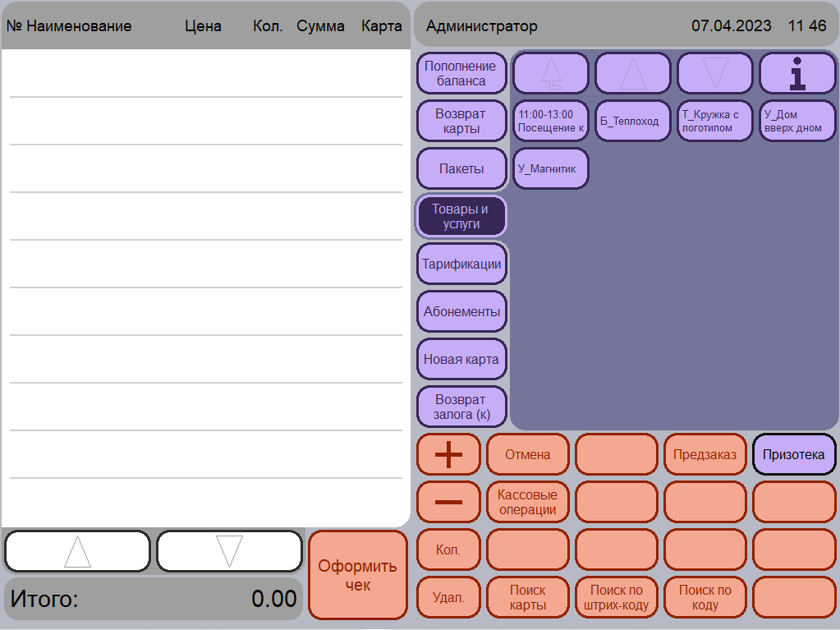The width and height of the screenshot is (840, 630).
Task: Click the date 07.04.2023
Action: [732, 25]
